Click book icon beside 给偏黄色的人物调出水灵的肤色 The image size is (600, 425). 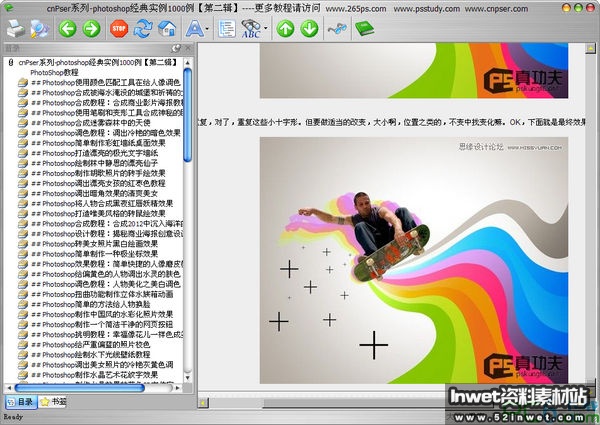coord(23,274)
